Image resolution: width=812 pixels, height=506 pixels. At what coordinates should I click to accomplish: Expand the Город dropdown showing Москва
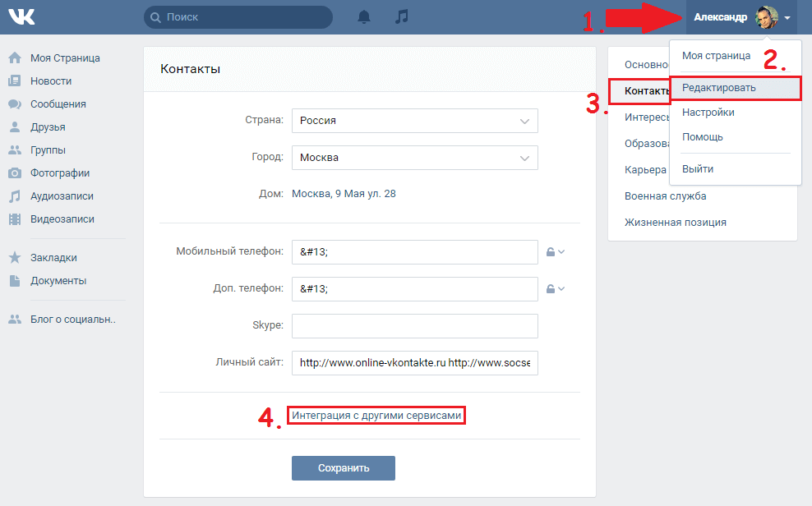click(415, 158)
